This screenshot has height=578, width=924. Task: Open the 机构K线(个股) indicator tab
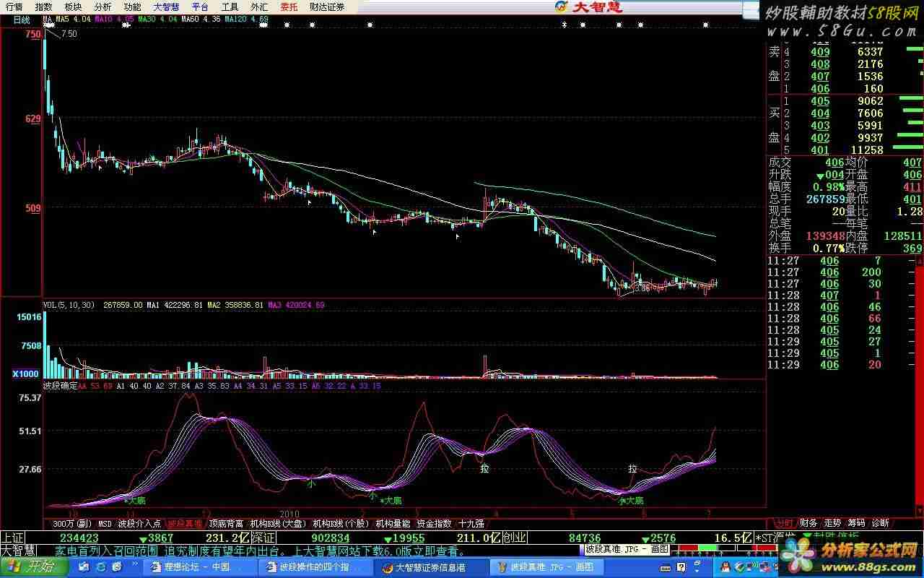tap(341, 523)
